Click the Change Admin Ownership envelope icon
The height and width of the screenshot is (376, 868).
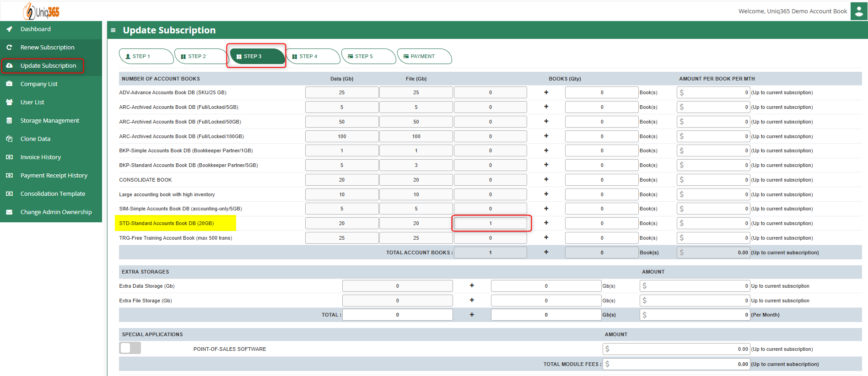tap(9, 212)
